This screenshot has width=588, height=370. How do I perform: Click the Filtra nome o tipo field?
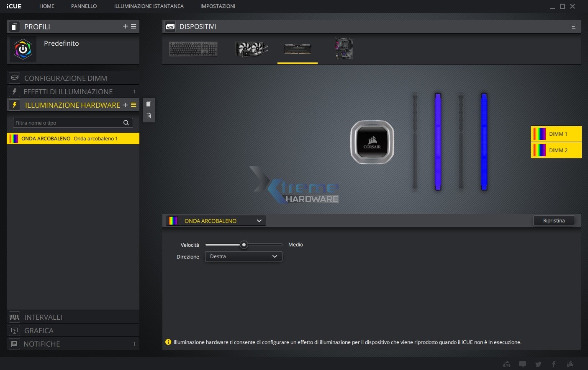point(68,123)
